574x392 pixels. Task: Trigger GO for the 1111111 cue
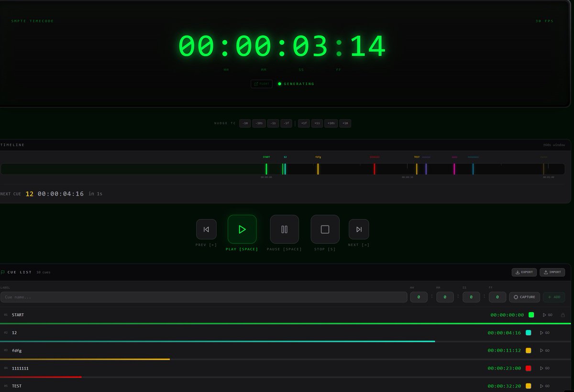[545, 368]
